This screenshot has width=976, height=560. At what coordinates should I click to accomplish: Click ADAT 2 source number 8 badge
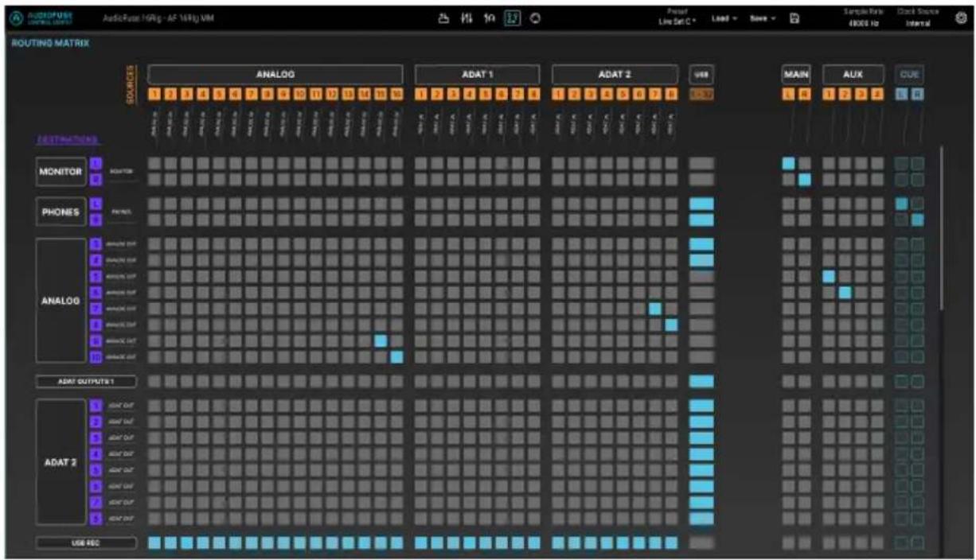pos(671,95)
